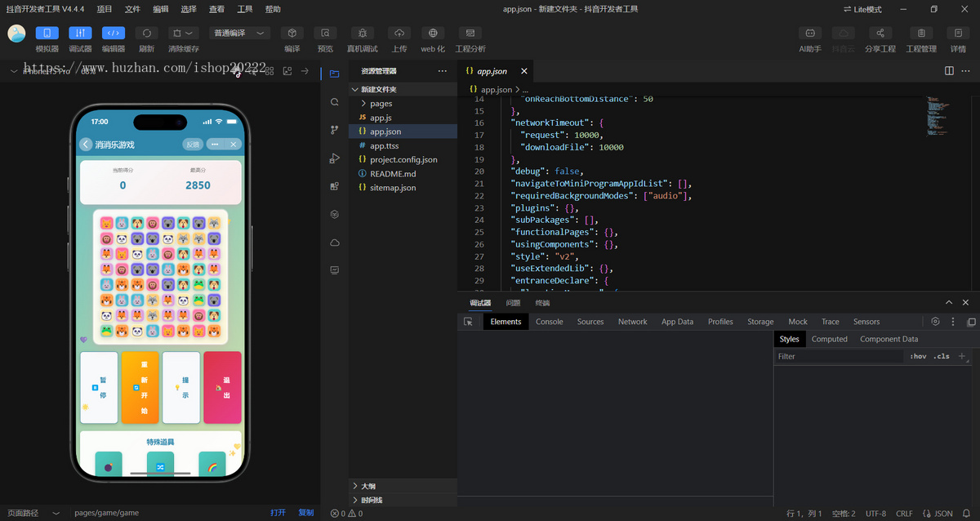Open README.md in the file tree
Screen dimensions: 980x521
403,173
